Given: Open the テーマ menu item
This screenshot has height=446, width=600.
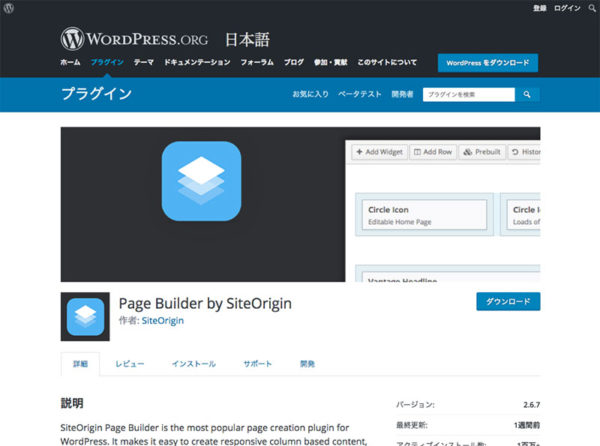Looking at the screenshot, I should pyautogui.click(x=143, y=62).
